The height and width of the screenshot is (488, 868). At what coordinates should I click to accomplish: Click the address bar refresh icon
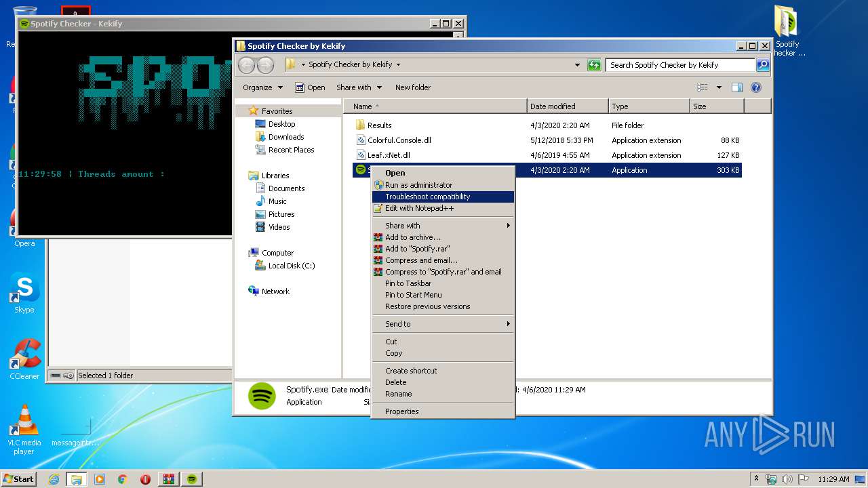(594, 65)
